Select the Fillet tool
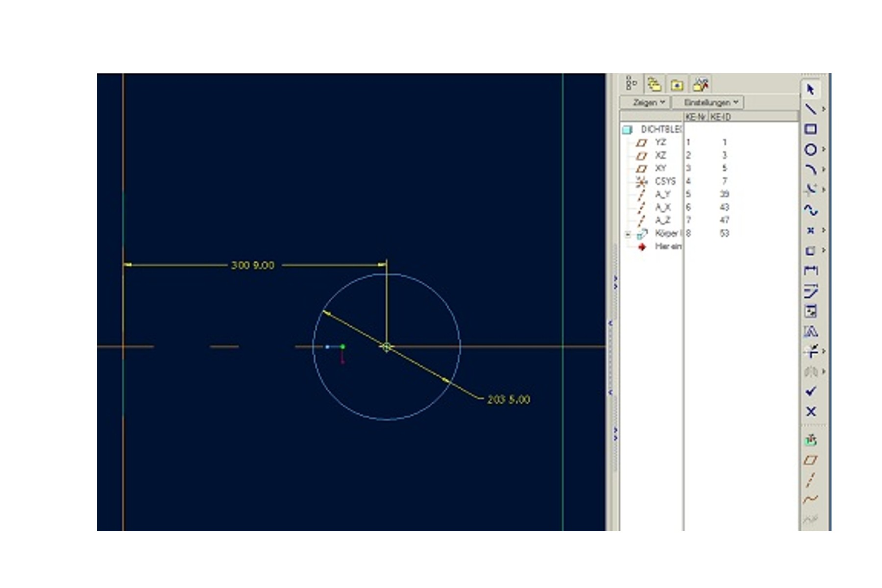 (x=810, y=190)
